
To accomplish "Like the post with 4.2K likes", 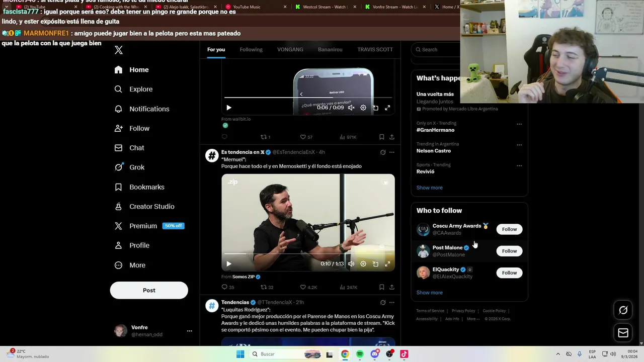I will tap(308, 287).
